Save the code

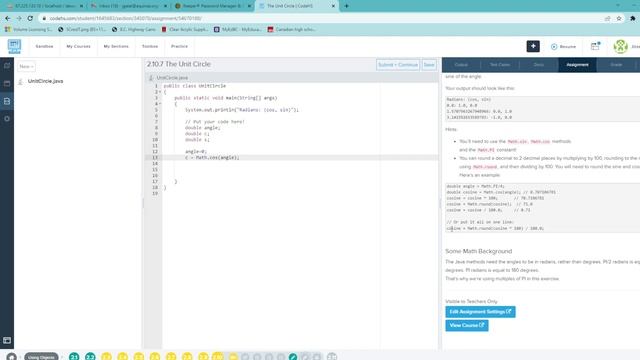click(x=429, y=65)
